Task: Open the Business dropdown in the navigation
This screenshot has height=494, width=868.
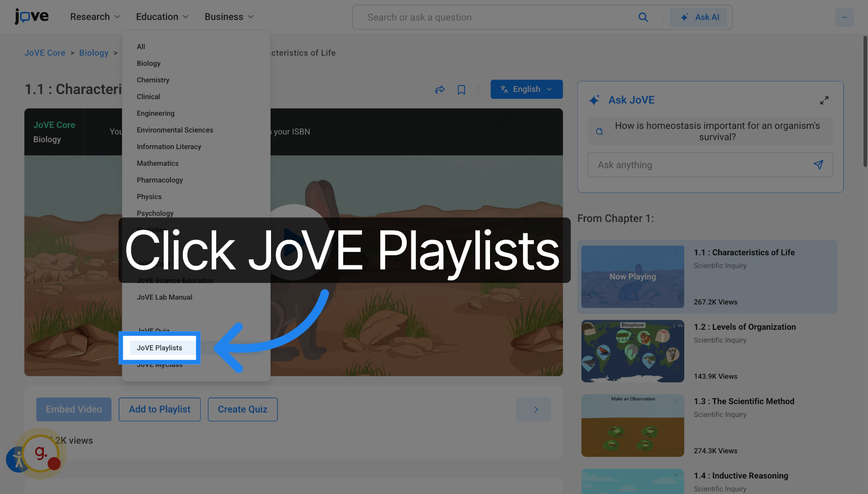Action: (229, 16)
